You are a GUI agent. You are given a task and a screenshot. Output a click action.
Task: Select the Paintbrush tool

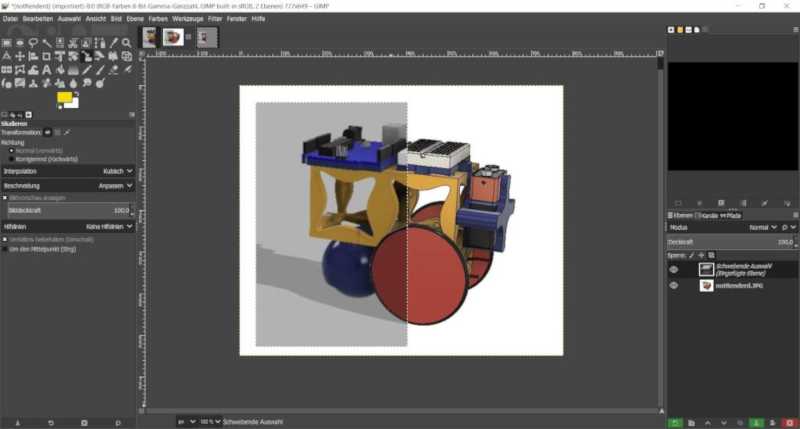[x=100, y=69]
